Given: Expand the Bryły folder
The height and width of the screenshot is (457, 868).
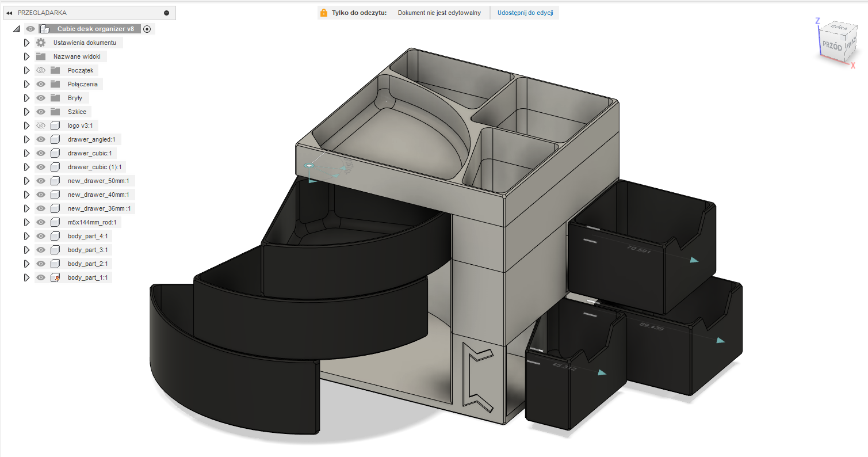Looking at the screenshot, I should [x=26, y=98].
